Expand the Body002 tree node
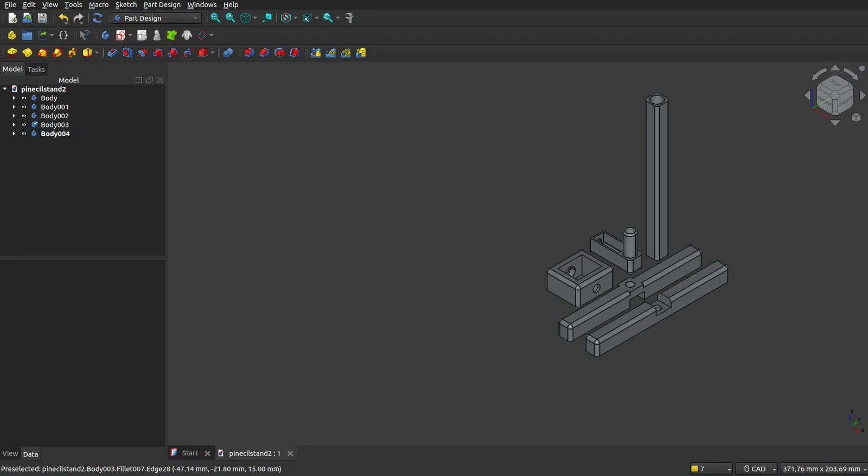Image resolution: width=868 pixels, height=476 pixels. coord(14,116)
